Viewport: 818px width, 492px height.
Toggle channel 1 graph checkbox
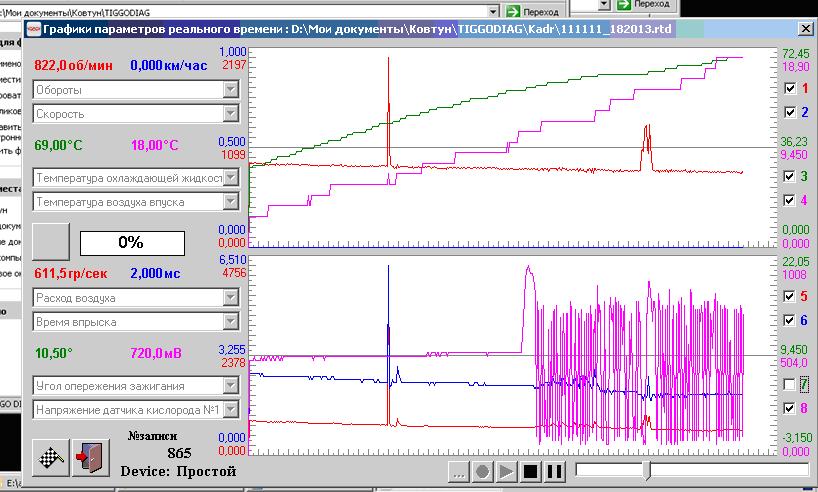pos(790,88)
